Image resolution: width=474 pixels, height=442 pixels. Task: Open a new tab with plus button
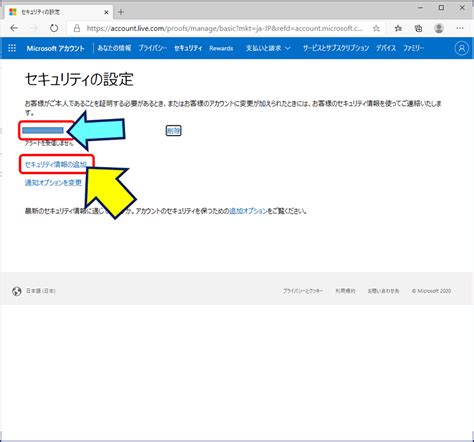click(121, 12)
